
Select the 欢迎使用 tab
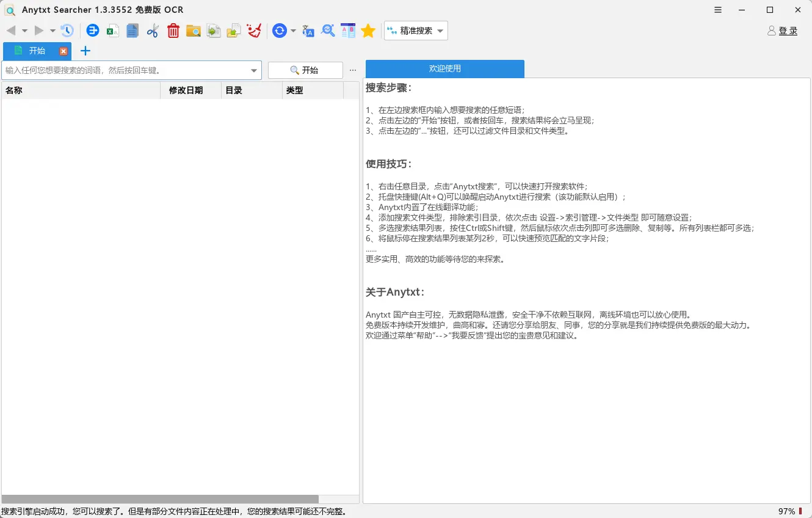click(x=445, y=68)
